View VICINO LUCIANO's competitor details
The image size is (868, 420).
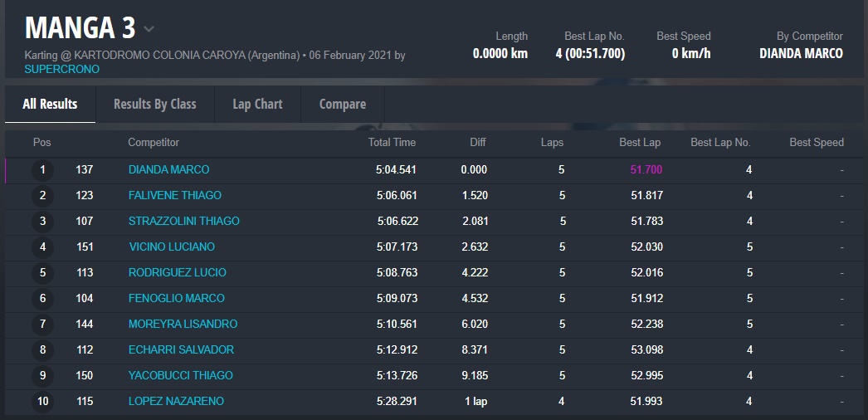pyautogui.click(x=172, y=247)
